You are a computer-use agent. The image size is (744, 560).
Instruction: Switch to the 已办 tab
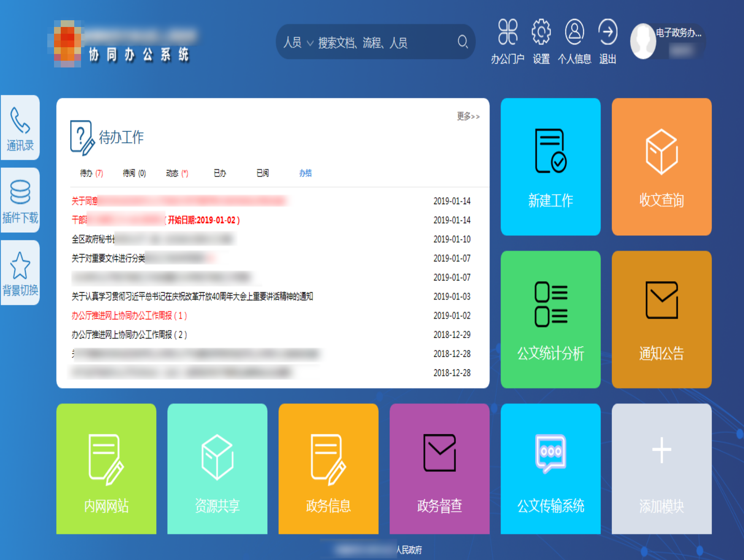point(219,173)
